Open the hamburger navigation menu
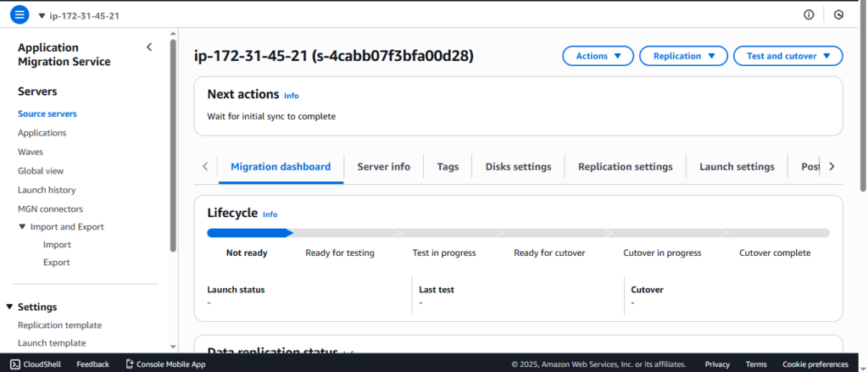The image size is (868, 372). click(19, 14)
